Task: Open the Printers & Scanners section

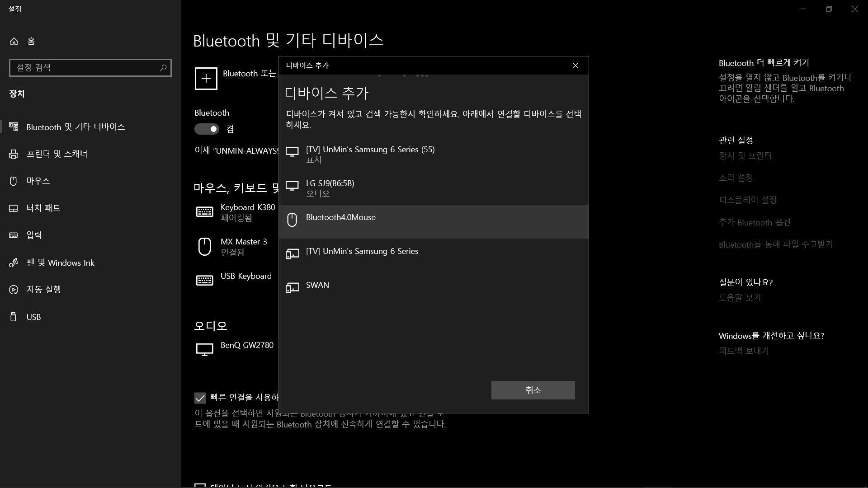Action: tap(57, 154)
